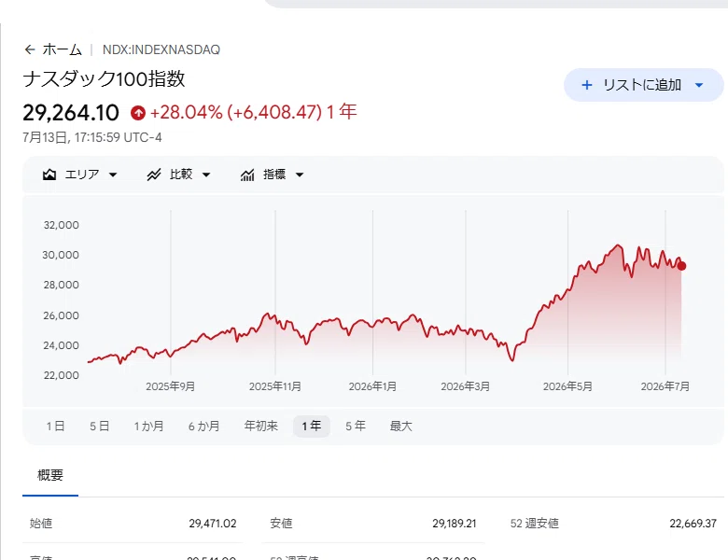The height and width of the screenshot is (560, 728).
Task: Click the area chart icon
Action: point(49,175)
